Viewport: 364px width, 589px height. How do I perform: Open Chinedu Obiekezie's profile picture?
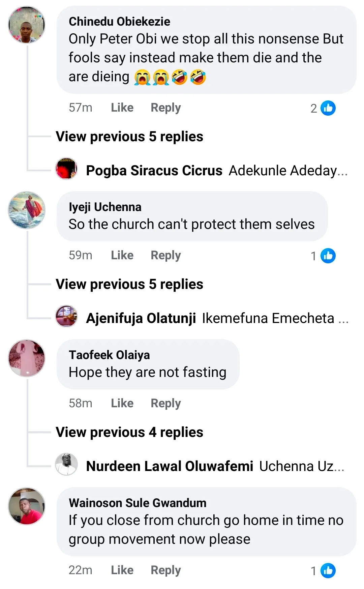pos(27,25)
